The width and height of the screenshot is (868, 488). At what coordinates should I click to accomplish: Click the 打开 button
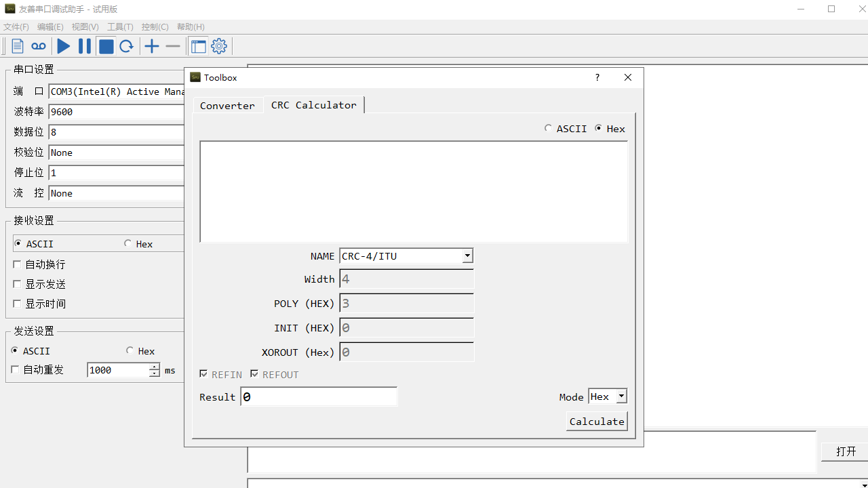(x=845, y=451)
